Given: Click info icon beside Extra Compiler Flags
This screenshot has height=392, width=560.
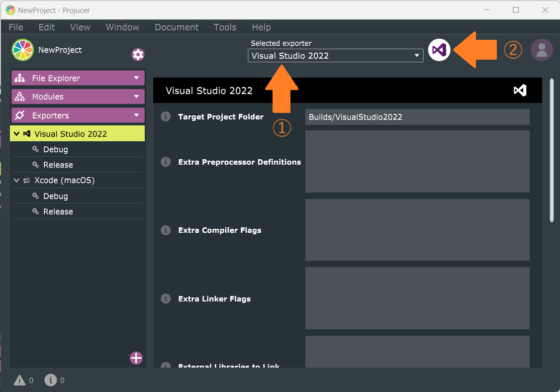Looking at the screenshot, I should tap(166, 230).
